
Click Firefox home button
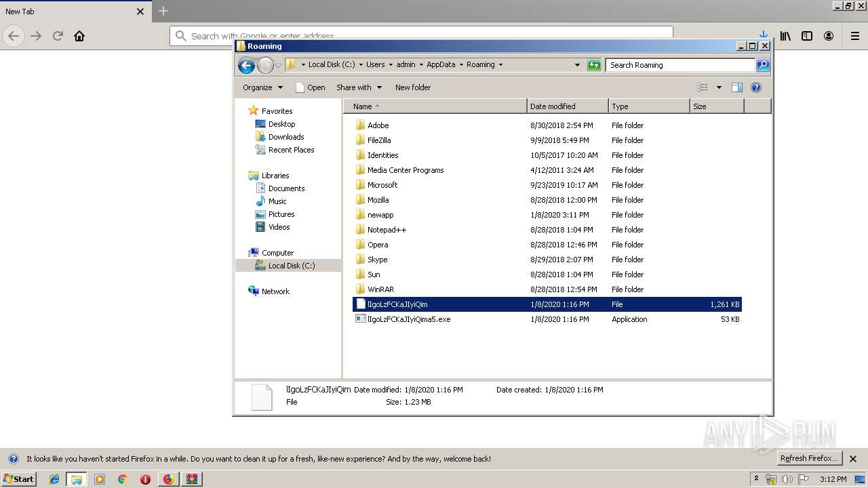click(x=79, y=36)
